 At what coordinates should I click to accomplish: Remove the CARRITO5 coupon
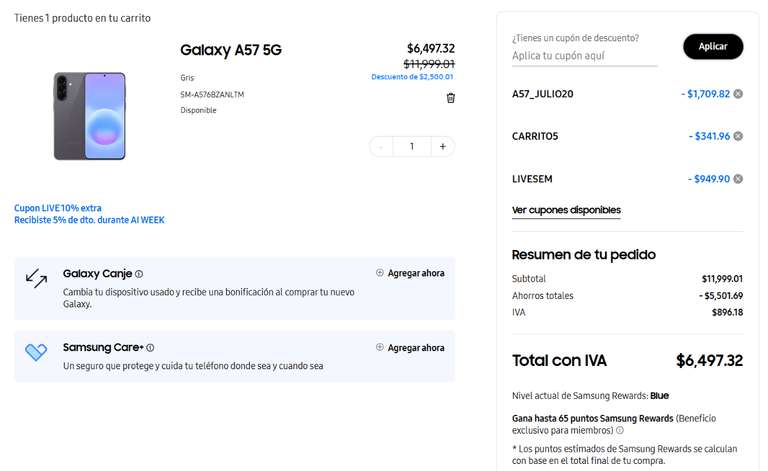tap(738, 136)
